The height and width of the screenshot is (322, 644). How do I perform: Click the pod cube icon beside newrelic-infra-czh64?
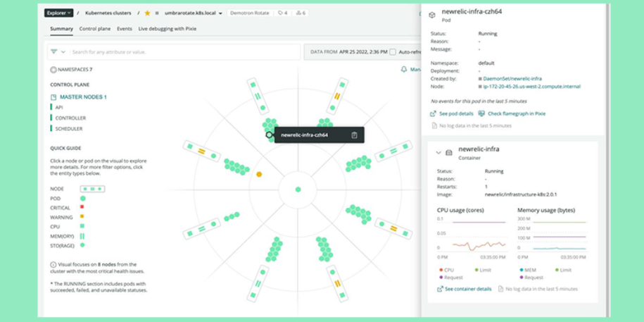click(x=432, y=15)
